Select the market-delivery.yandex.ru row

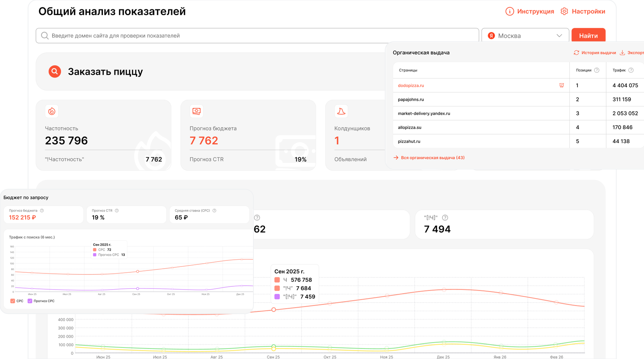click(518, 113)
